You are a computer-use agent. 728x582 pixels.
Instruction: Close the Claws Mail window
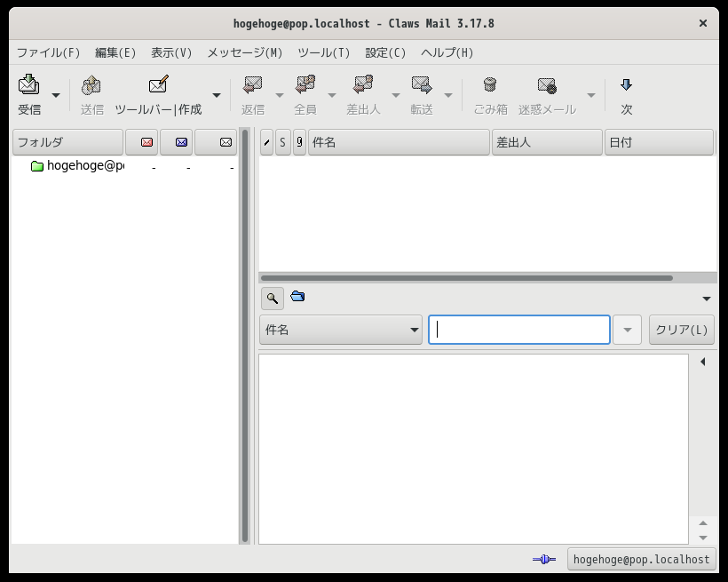point(703,23)
